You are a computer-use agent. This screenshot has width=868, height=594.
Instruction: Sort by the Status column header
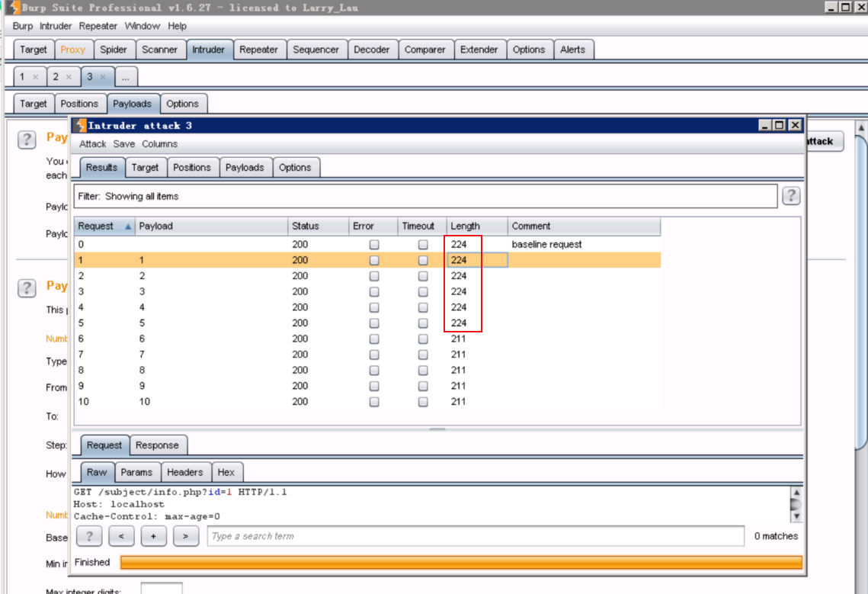[317, 226]
